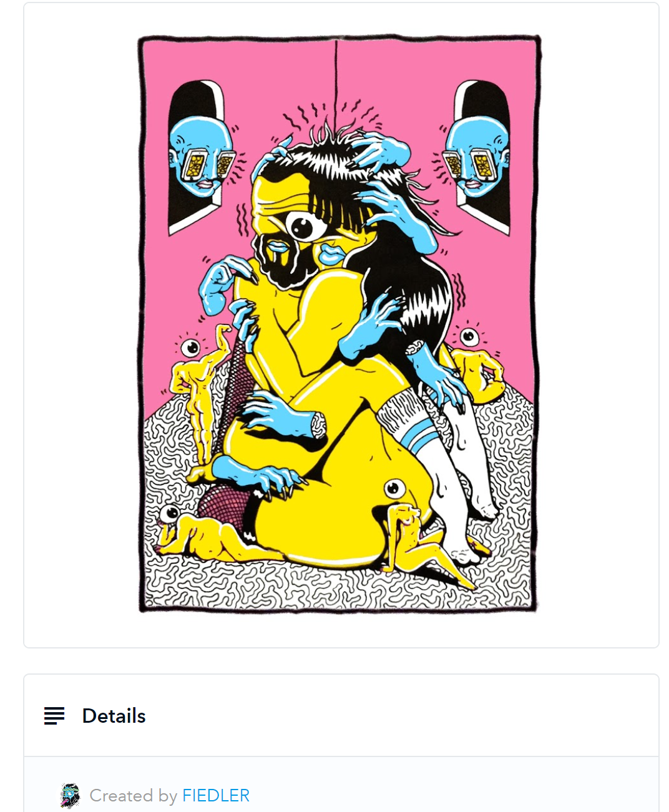Click the "Created by" label text

point(134,795)
